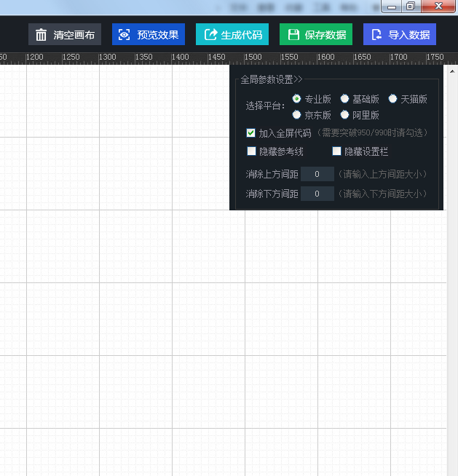Click the 选择平台 label
The image size is (458, 476).
coord(265,106)
